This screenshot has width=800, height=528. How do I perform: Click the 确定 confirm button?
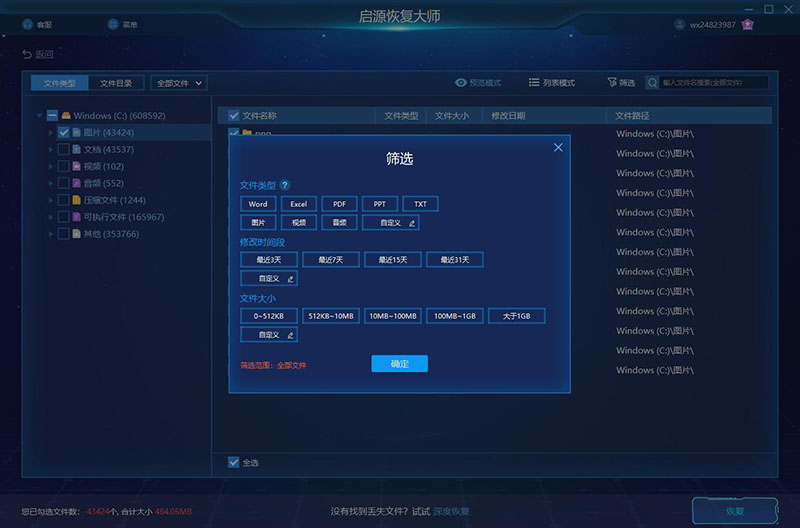(x=399, y=364)
